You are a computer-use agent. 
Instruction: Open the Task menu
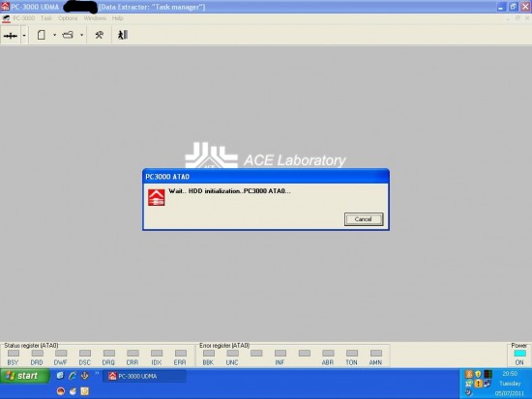[x=46, y=18]
